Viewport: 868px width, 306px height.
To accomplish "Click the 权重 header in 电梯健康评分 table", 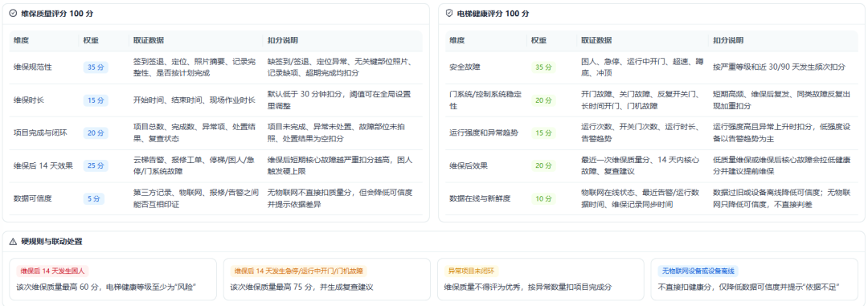I will coord(538,41).
